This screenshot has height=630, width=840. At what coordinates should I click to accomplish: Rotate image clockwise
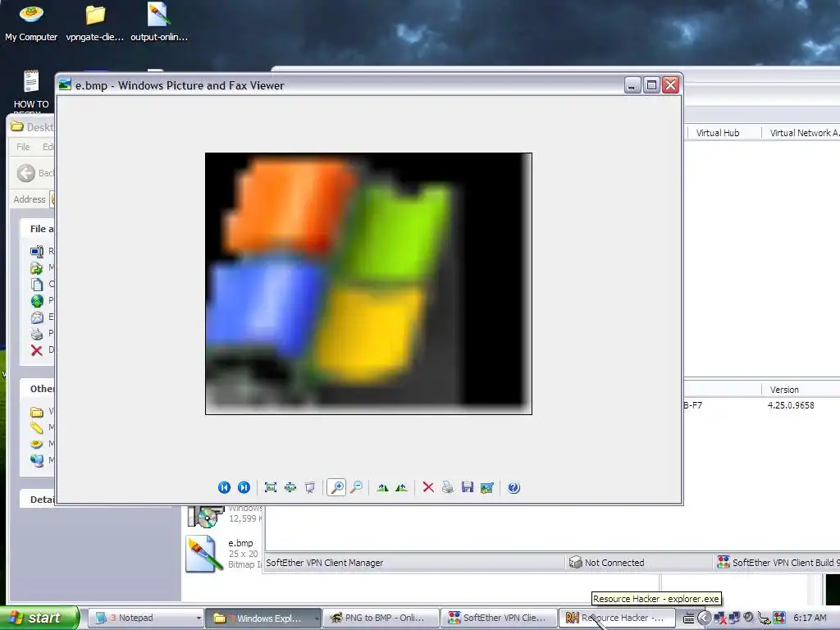pyautogui.click(x=382, y=487)
